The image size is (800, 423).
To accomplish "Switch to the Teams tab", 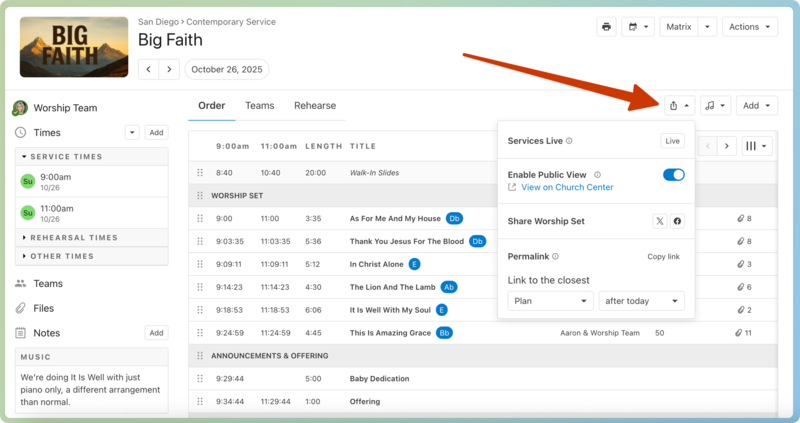I will [x=259, y=106].
